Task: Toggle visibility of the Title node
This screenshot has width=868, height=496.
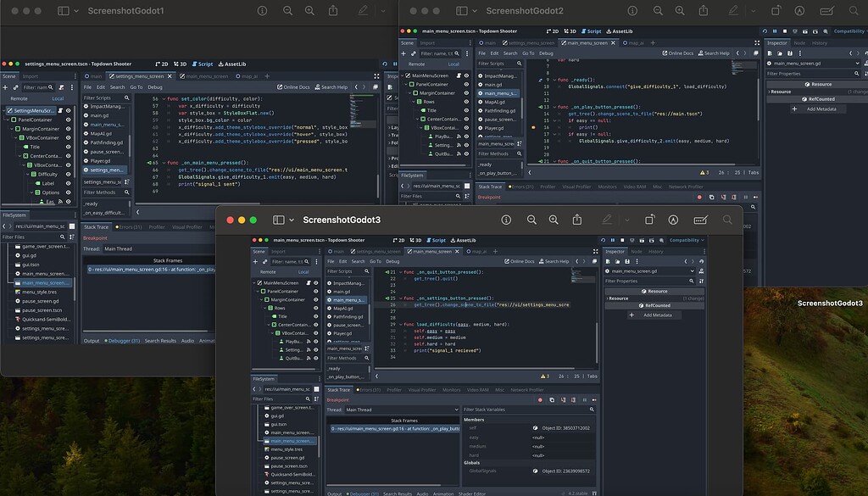Action: click(x=314, y=316)
